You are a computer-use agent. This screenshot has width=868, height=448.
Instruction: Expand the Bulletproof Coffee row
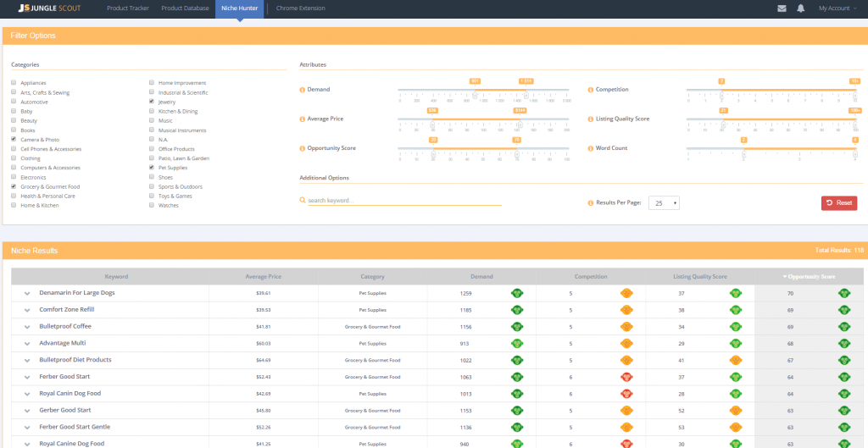click(x=27, y=327)
